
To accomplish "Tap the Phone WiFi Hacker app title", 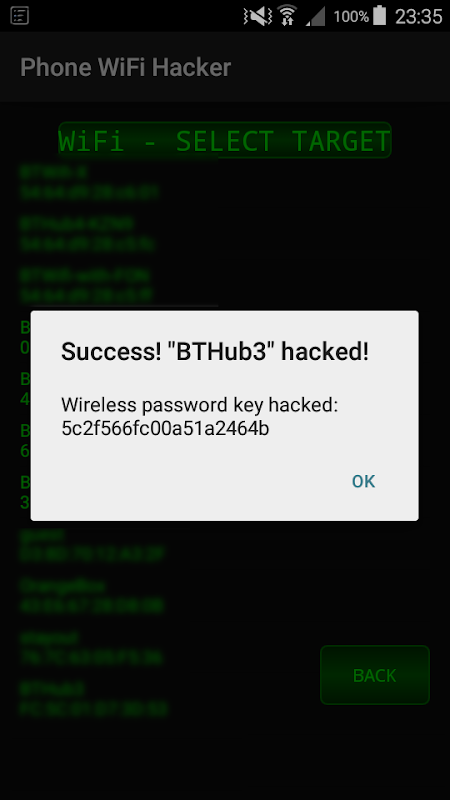I will tap(126, 67).
